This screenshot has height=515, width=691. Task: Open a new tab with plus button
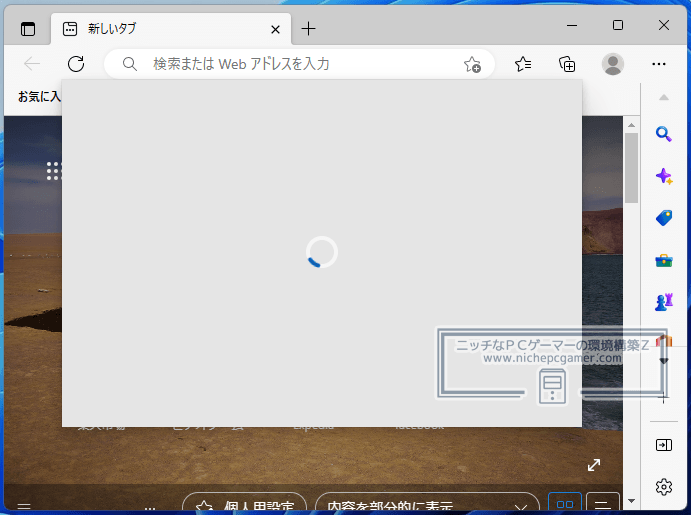click(x=308, y=29)
